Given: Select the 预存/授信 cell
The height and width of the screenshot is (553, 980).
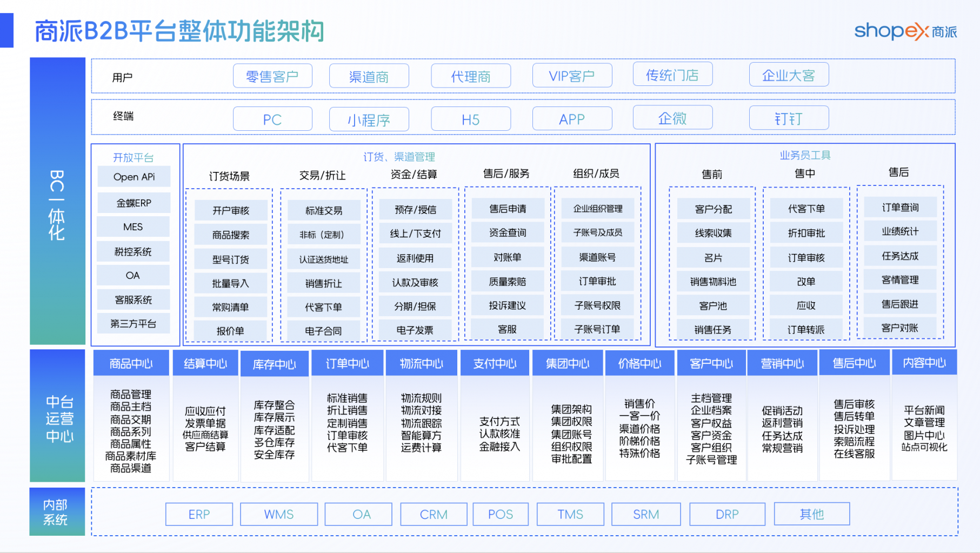Looking at the screenshot, I should click(415, 209).
